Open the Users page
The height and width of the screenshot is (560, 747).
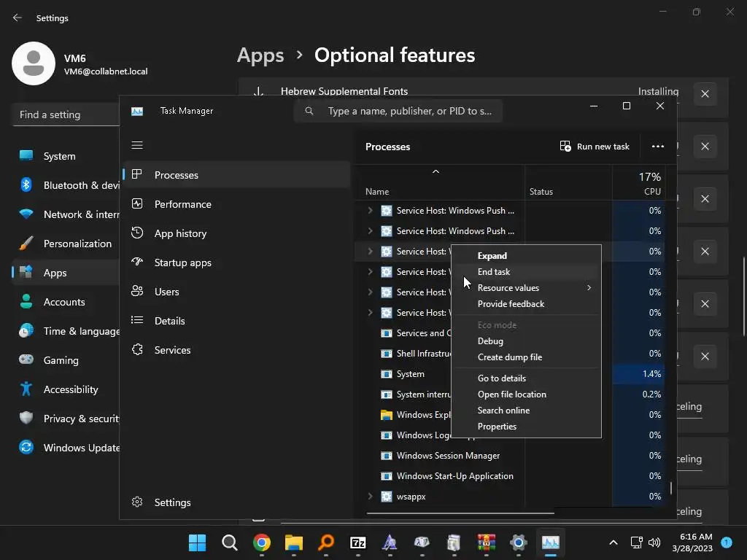[237, 292]
